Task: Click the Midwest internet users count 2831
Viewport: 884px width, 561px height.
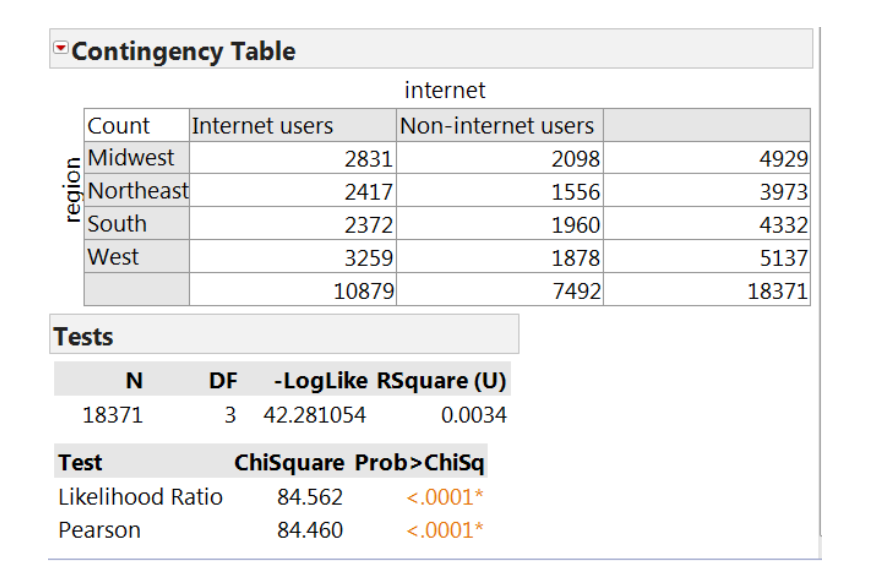Action: tap(293, 158)
